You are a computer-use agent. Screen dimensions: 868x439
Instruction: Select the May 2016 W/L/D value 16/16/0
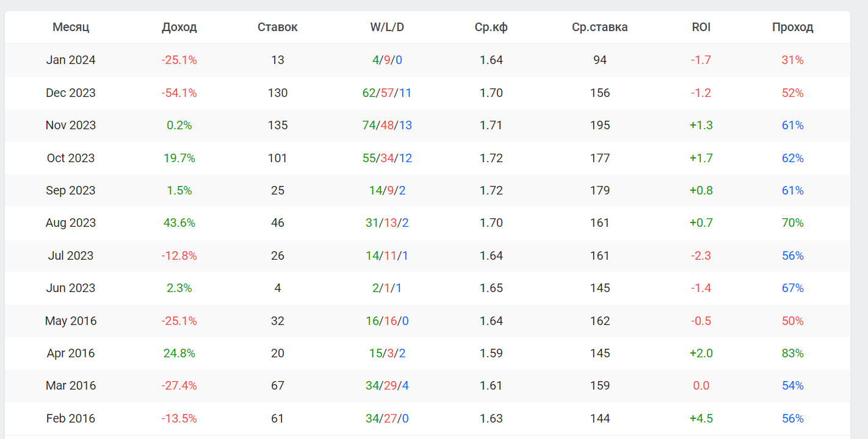tap(387, 321)
